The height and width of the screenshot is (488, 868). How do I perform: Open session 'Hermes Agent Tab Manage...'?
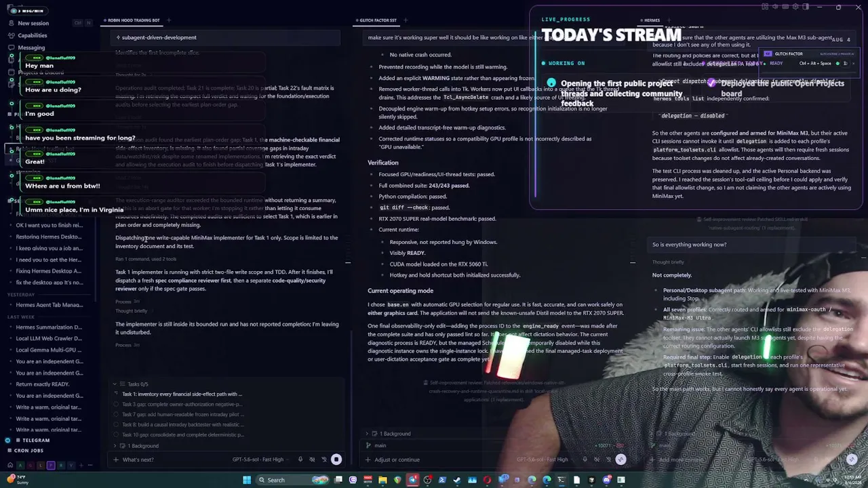click(49, 305)
